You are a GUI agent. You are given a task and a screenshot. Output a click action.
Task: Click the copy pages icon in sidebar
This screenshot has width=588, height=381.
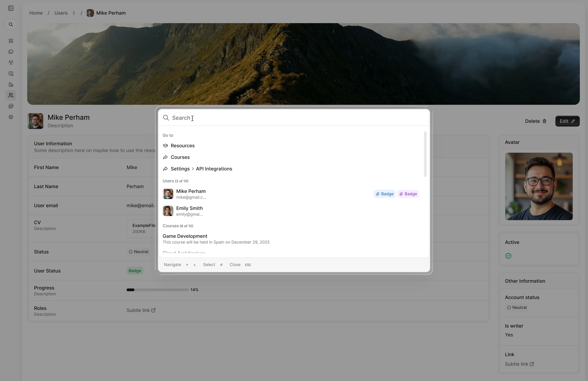point(11,52)
